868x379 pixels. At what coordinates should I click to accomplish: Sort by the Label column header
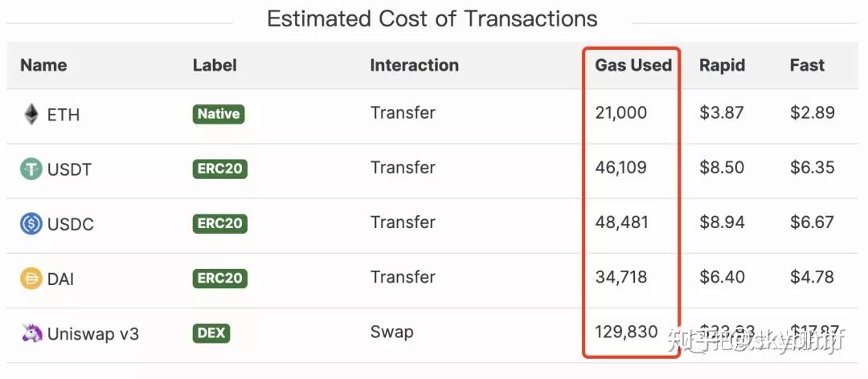point(215,66)
